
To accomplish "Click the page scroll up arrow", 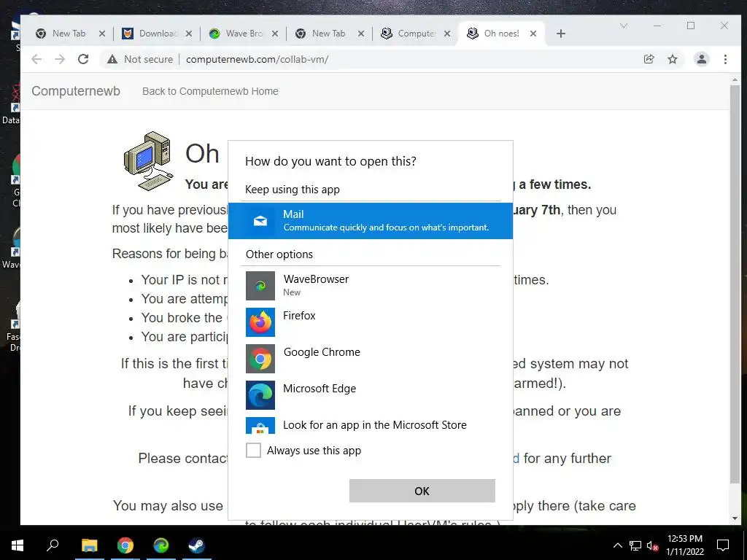I will point(735,79).
